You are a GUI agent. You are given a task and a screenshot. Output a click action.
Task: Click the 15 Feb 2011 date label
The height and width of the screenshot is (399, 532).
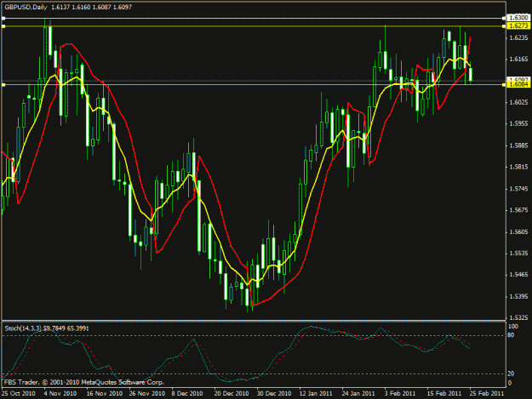coord(444,393)
